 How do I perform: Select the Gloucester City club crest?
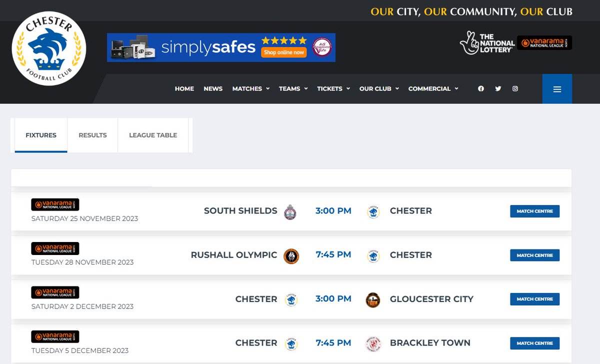click(x=373, y=299)
